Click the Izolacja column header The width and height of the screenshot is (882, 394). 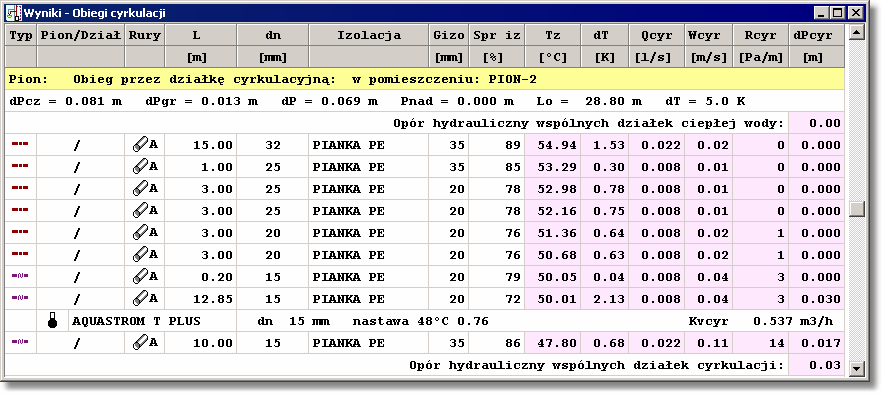pyautogui.click(x=368, y=35)
